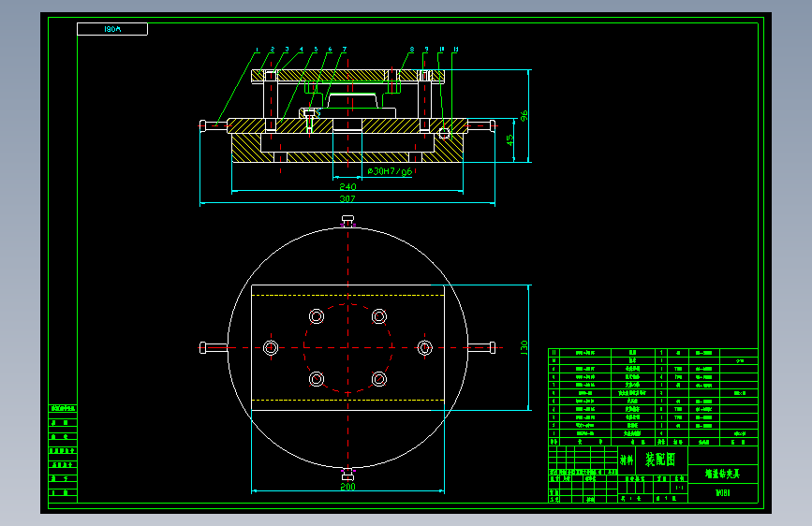Click the far-left bolt hole on centerline
The height and width of the screenshot is (526, 812).
pos(271,347)
